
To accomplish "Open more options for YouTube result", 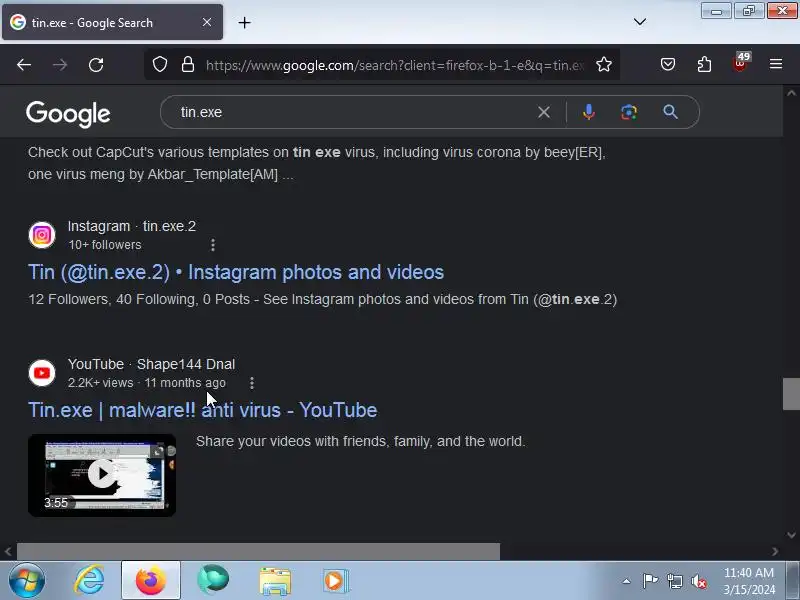I will [252, 383].
